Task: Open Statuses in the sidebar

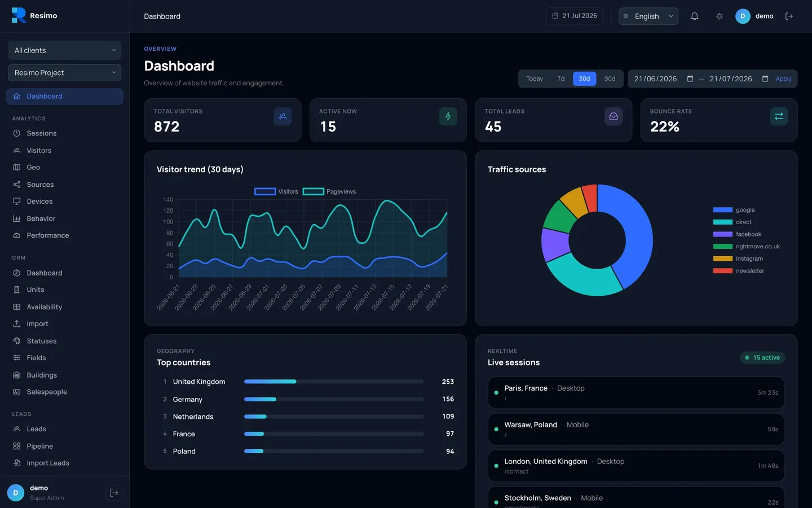Action: tap(65, 341)
